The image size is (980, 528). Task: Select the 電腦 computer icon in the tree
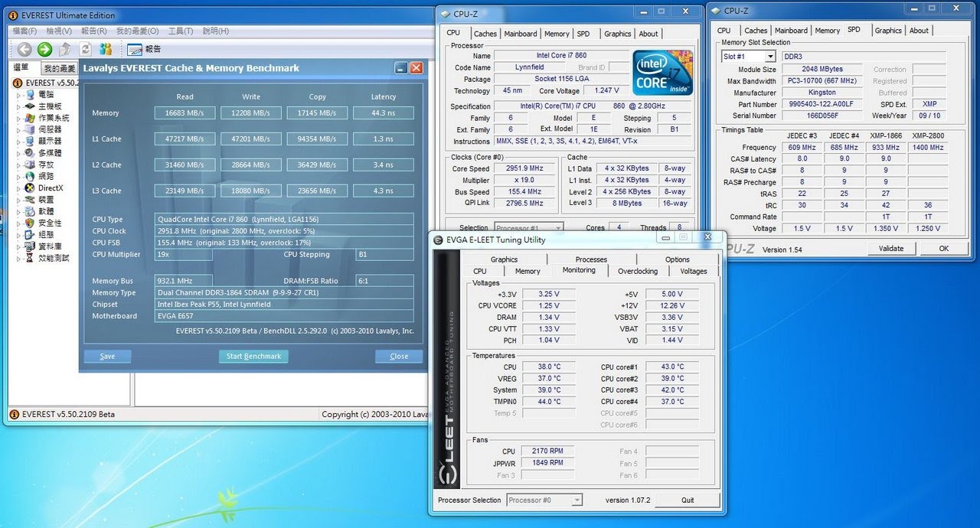click(x=31, y=95)
